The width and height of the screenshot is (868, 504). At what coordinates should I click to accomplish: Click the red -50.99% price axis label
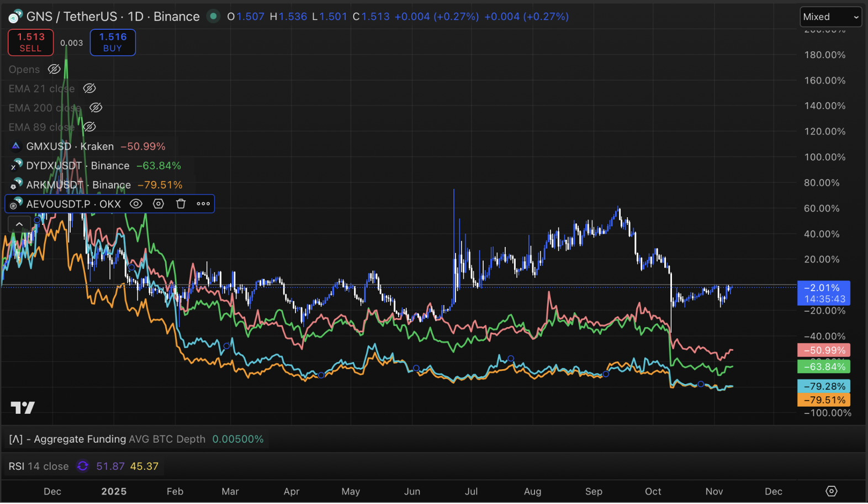pos(824,350)
